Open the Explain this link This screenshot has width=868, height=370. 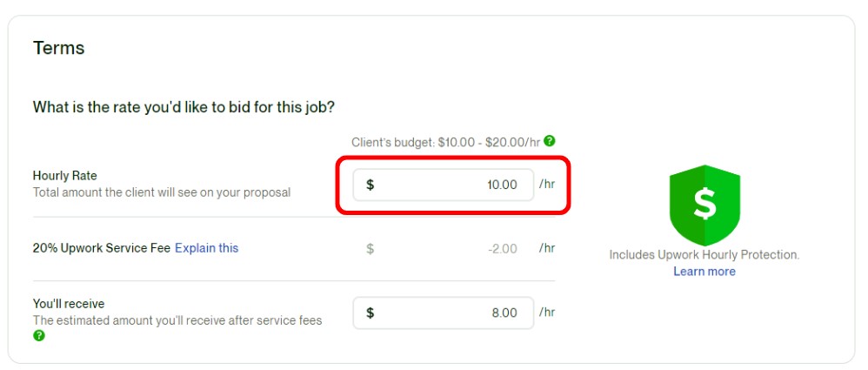206,248
